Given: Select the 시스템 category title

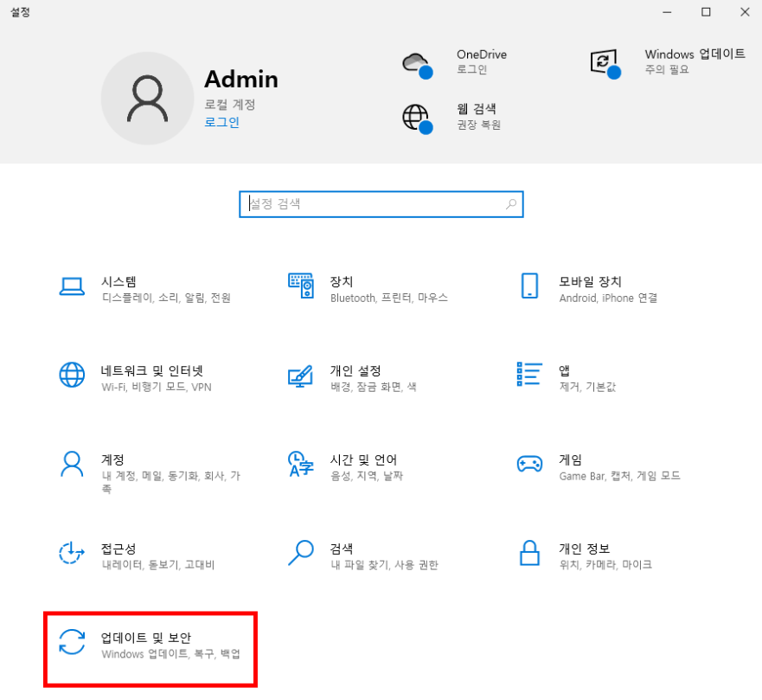Looking at the screenshot, I should [x=118, y=281].
